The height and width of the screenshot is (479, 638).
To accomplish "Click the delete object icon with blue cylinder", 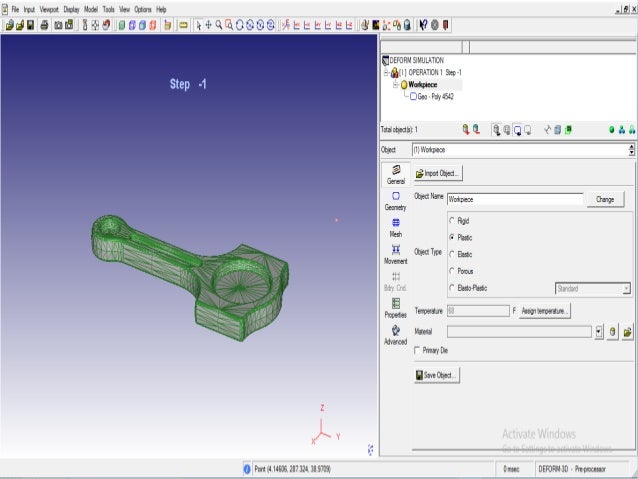I will (476, 130).
